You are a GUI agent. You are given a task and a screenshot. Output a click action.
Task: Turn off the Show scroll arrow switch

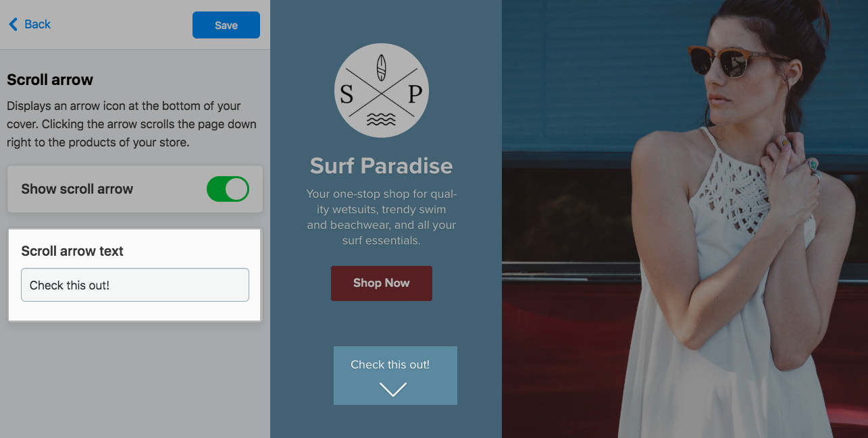[228, 189]
